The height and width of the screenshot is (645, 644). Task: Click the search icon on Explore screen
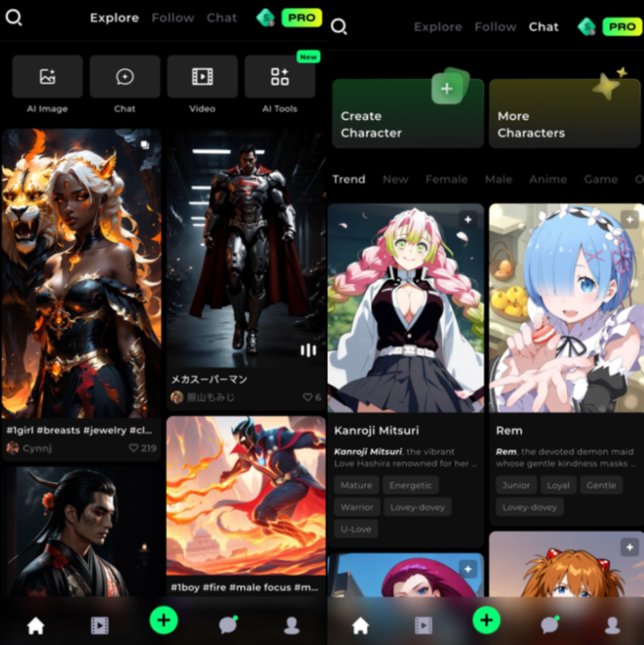14,18
